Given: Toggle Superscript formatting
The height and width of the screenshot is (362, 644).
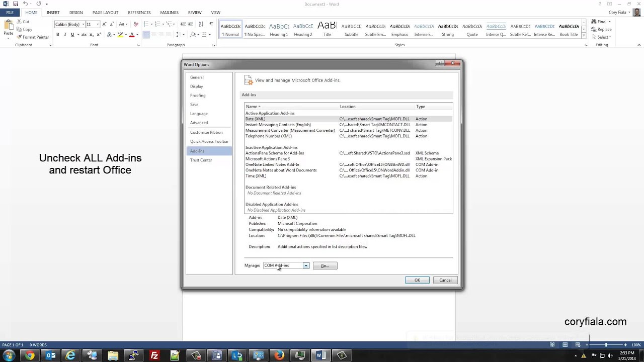Looking at the screenshot, I should tap(99, 35).
